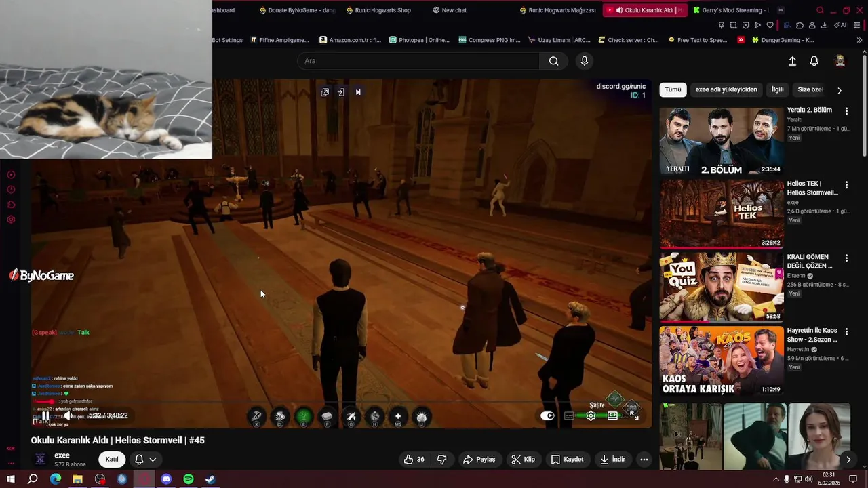Open the notification bell dropdown for exee

point(146,459)
